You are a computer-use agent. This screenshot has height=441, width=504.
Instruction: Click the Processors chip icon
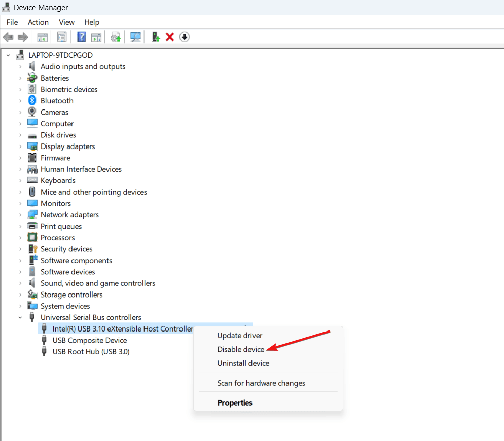32,237
